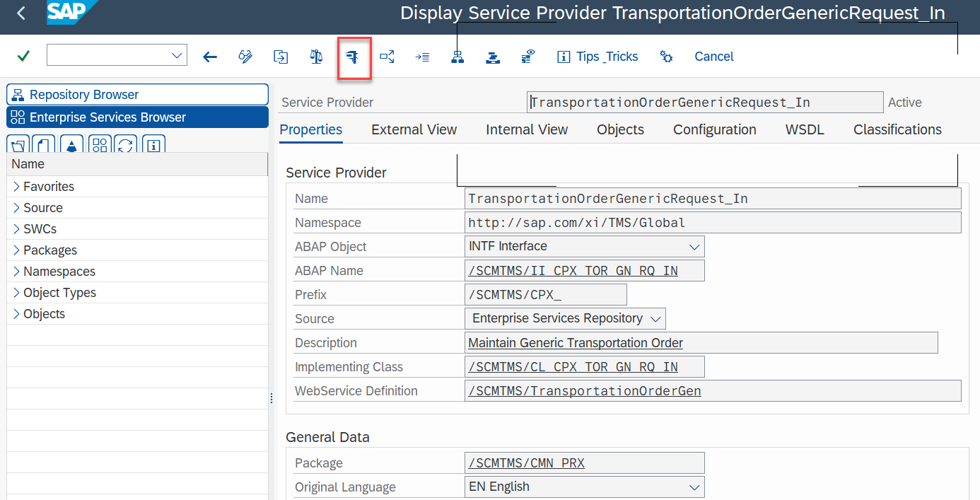The image size is (980, 500).
Task: Open the ABAP Object INTF Interface dropdown
Action: (x=694, y=246)
